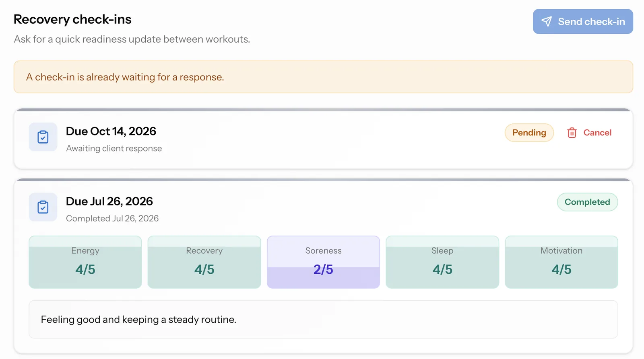This screenshot has width=644, height=359.
Task: Select the Sleep 4/5 score card
Action: click(x=442, y=262)
